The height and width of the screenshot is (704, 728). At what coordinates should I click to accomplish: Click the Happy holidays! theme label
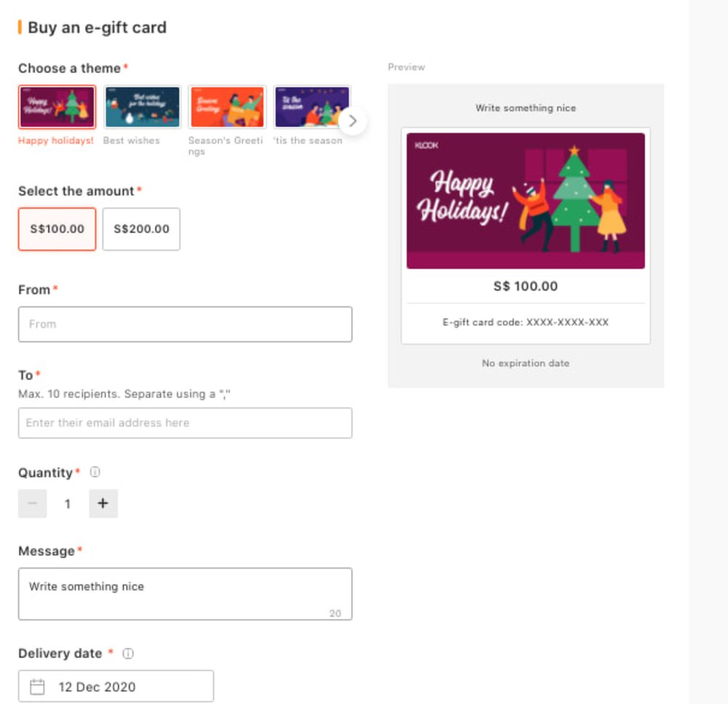(x=57, y=141)
